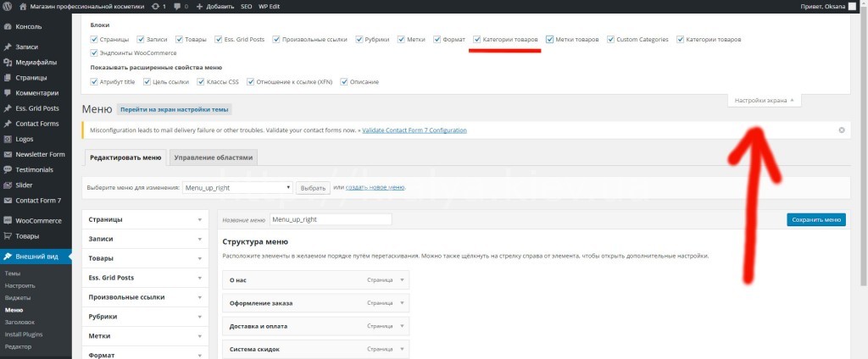Open Настроить submenu item
868x359 pixels.
click(20, 286)
